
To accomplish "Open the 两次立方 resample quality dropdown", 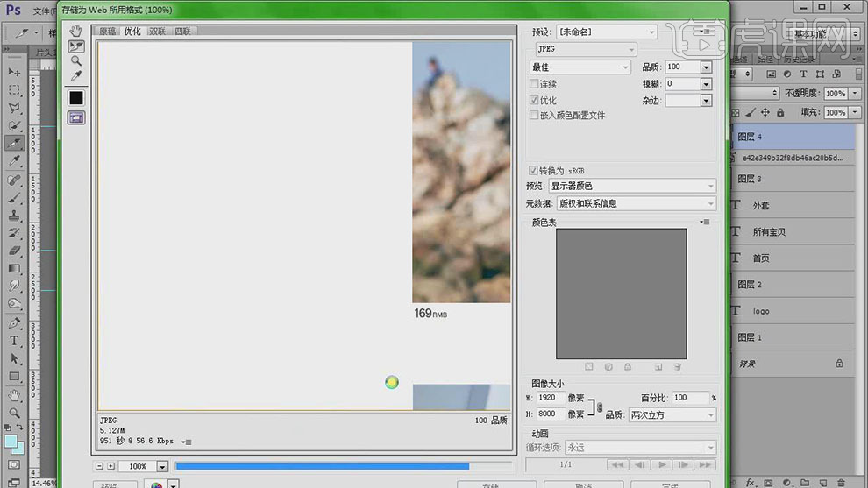I will (672, 415).
